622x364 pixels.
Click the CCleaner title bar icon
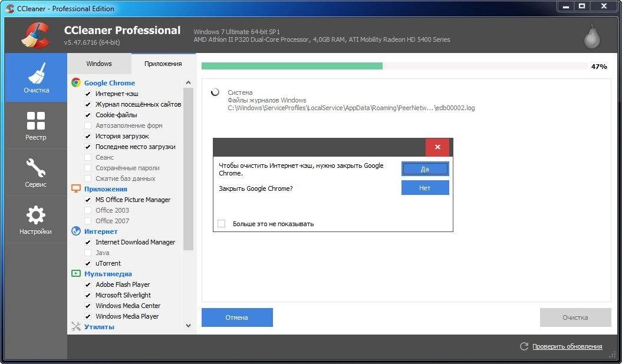[x=10, y=8]
